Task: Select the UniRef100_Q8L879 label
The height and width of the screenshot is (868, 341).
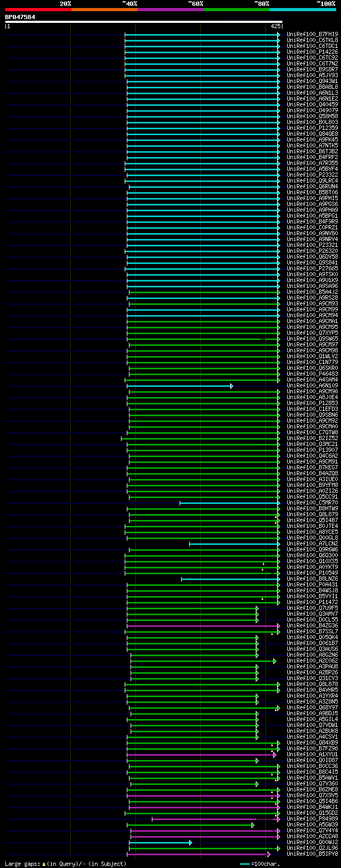Action: tap(312, 514)
